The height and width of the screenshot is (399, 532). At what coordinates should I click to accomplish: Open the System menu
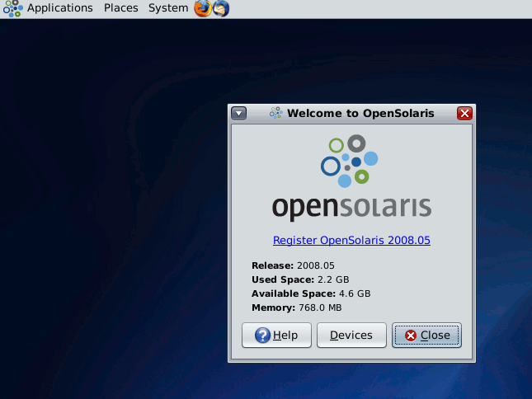168,7
